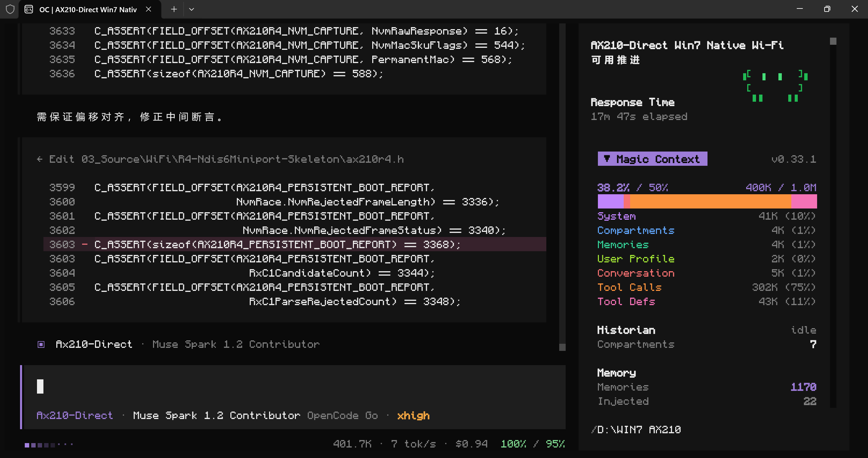Click the Historian Compartments count 7
Image resolution: width=868 pixels, height=458 pixels.
813,344
